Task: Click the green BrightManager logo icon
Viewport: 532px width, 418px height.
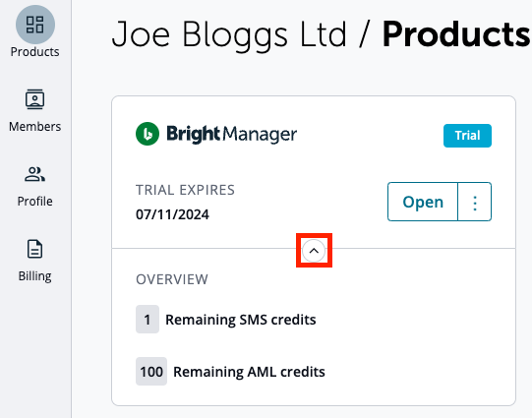Action: (x=148, y=134)
